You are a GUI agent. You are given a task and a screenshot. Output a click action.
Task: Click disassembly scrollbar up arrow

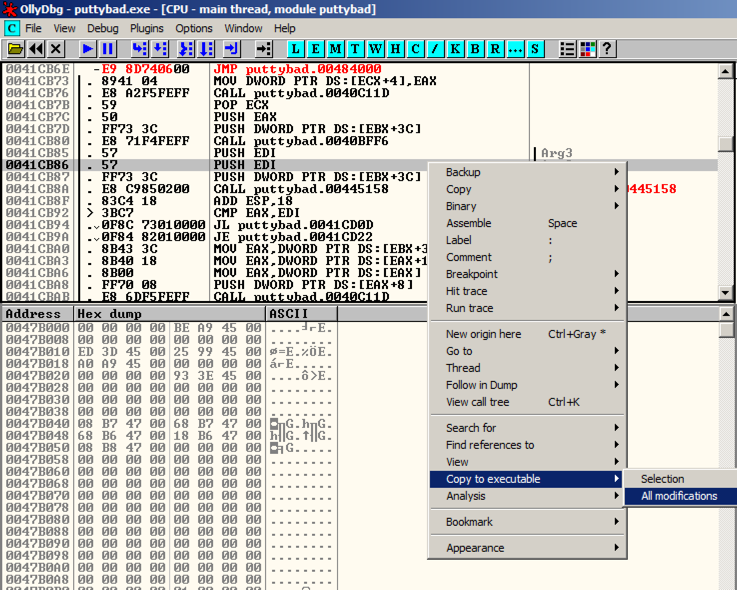pyautogui.click(x=725, y=71)
